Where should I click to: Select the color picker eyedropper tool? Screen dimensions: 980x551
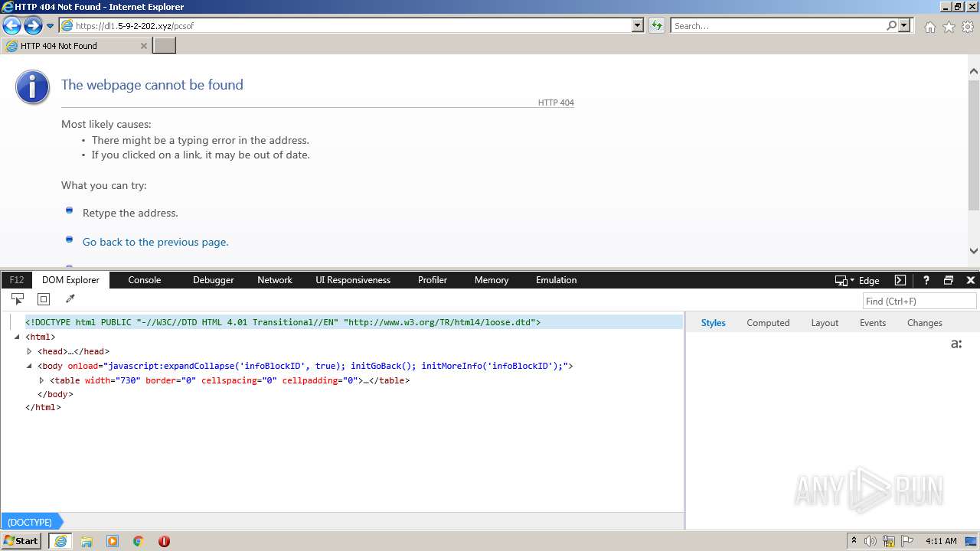click(70, 299)
